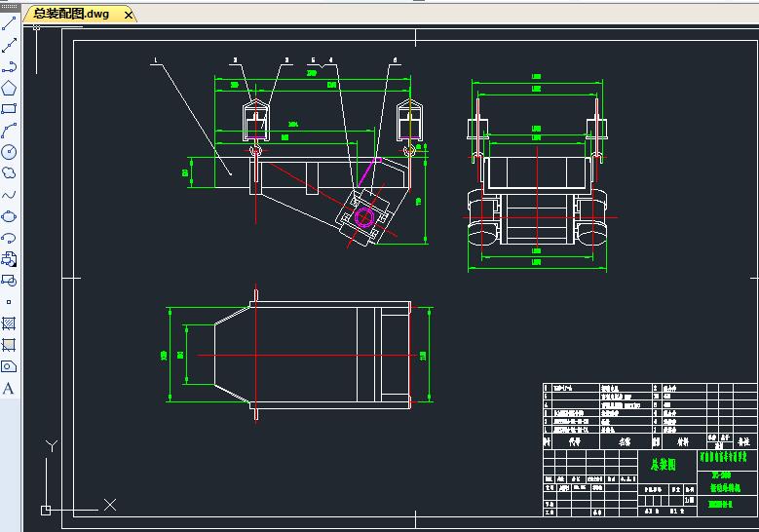The height and width of the screenshot is (532, 759).
Task: Click the Make Block tool
Action: pos(9,281)
